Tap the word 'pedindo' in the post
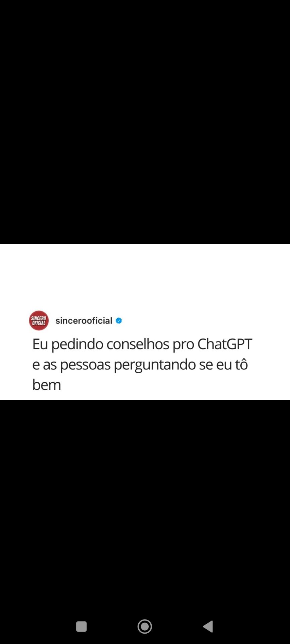 tap(77, 345)
